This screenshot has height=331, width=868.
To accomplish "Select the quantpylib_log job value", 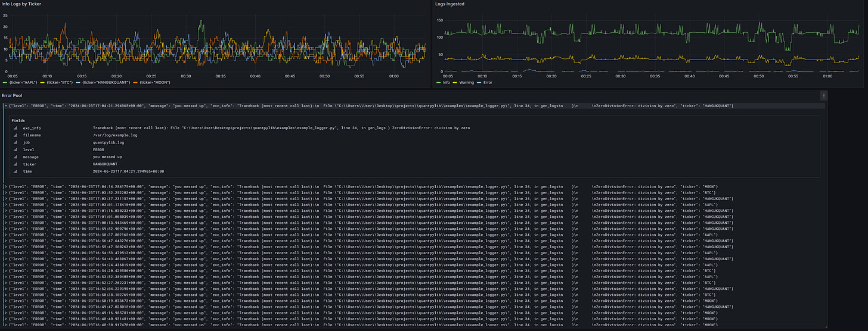I will pyautogui.click(x=108, y=142).
